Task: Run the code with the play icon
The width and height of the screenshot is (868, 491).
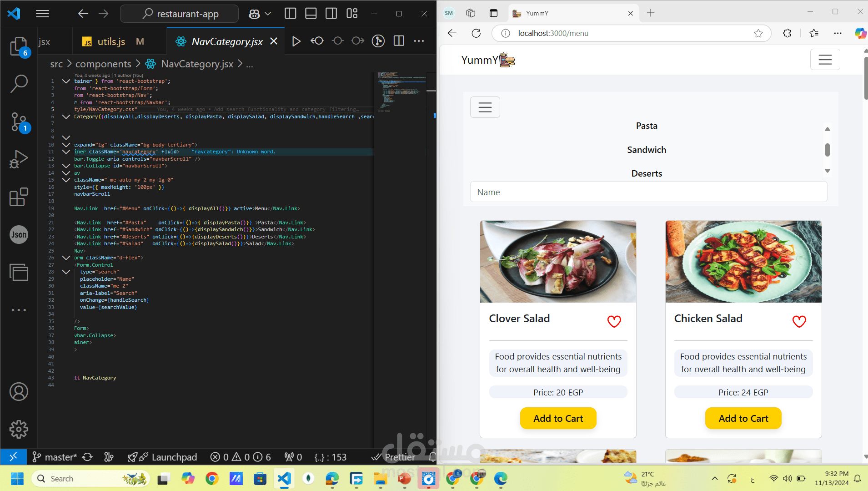Action: [x=296, y=41]
